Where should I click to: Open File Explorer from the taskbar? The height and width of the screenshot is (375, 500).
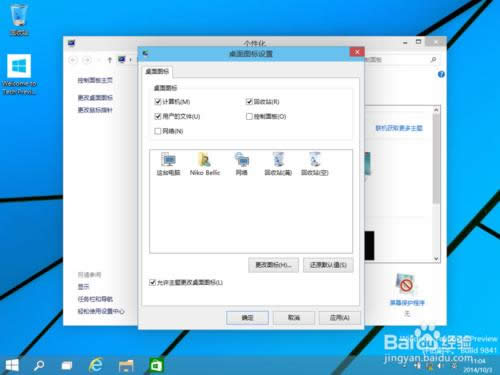(126, 366)
